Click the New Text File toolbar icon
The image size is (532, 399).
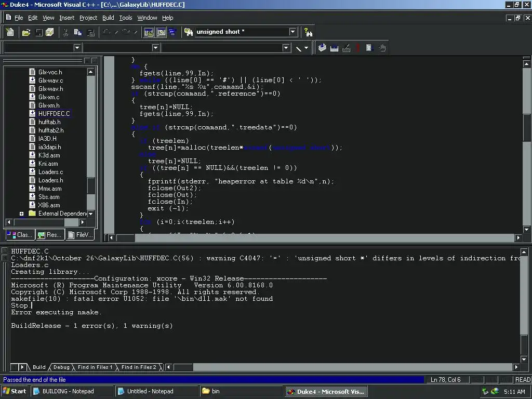pos(10,32)
